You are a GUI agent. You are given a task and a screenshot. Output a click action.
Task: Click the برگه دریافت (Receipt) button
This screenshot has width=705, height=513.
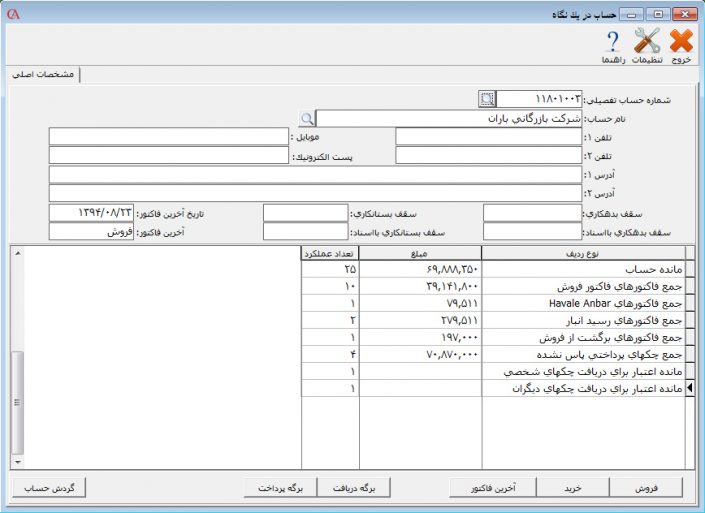pos(352,488)
